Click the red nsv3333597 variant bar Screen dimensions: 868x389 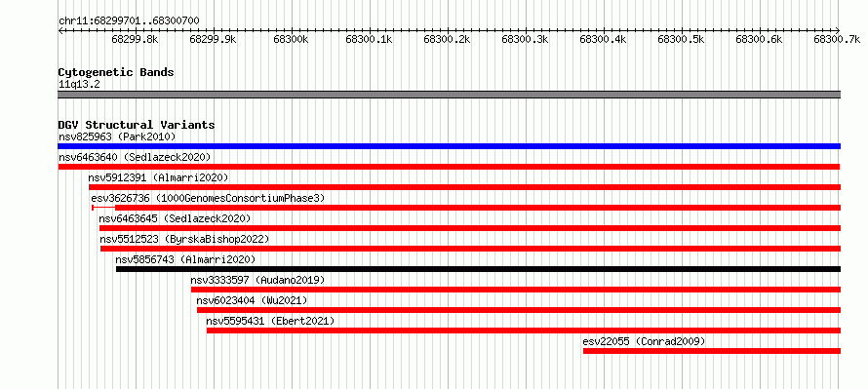516,290
